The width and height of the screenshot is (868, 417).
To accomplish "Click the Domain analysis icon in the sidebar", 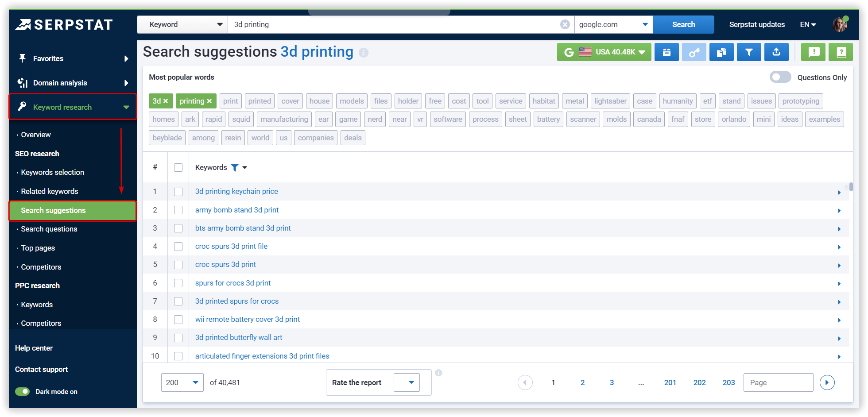I will [22, 83].
